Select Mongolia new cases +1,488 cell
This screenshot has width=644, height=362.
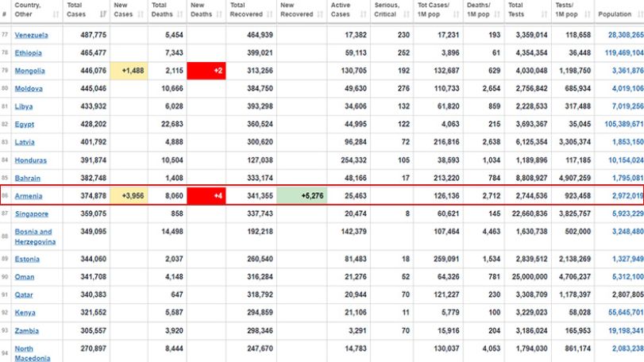pyautogui.click(x=129, y=71)
